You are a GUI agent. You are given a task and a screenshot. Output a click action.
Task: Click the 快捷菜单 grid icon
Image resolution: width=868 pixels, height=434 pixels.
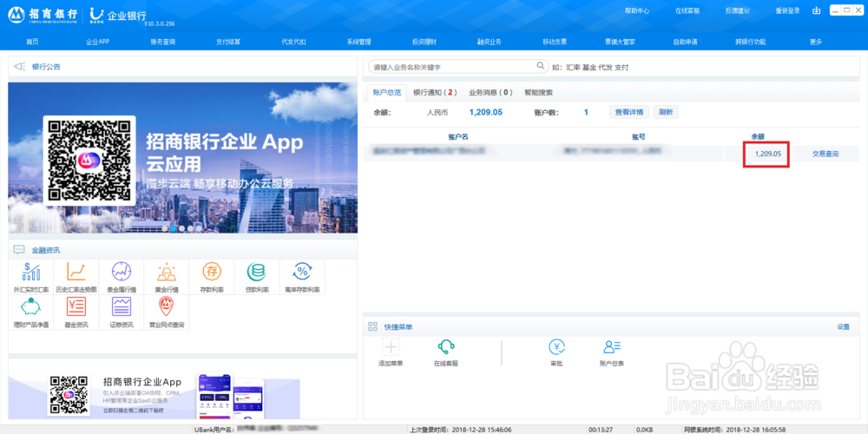(x=372, y=326)
